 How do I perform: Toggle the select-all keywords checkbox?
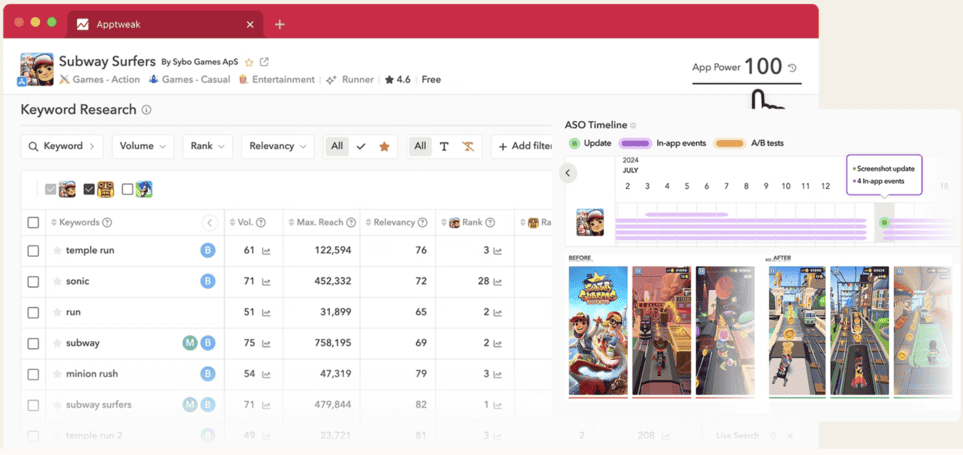33,222
